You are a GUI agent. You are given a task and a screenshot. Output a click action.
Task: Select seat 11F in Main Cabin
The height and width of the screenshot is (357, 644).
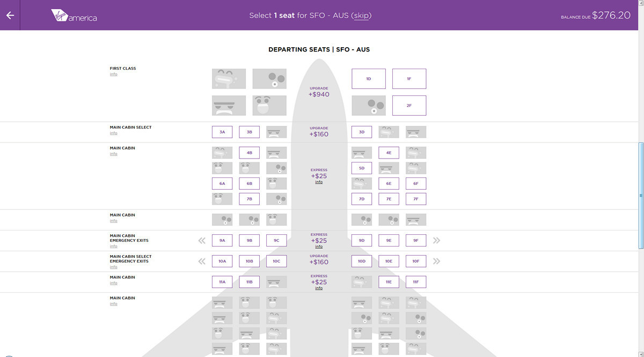416,282
